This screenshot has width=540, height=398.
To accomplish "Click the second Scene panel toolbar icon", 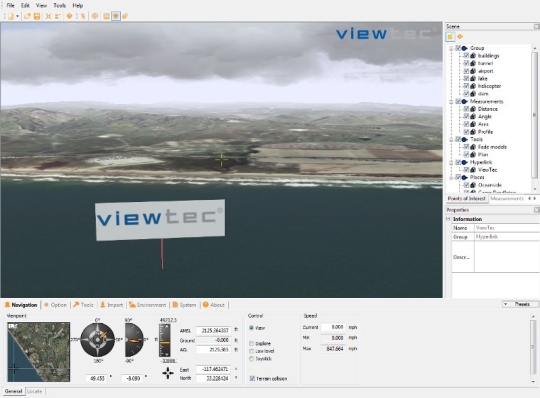I will tap(460, 36).
